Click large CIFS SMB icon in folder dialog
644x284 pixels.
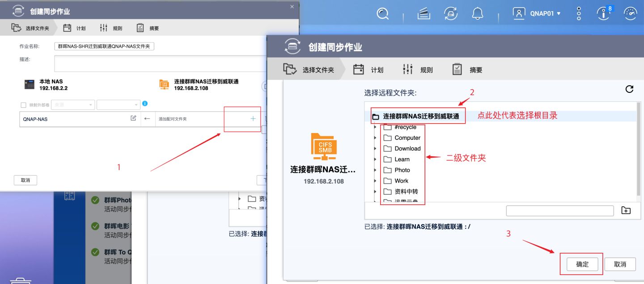click(x=324, y=147)
